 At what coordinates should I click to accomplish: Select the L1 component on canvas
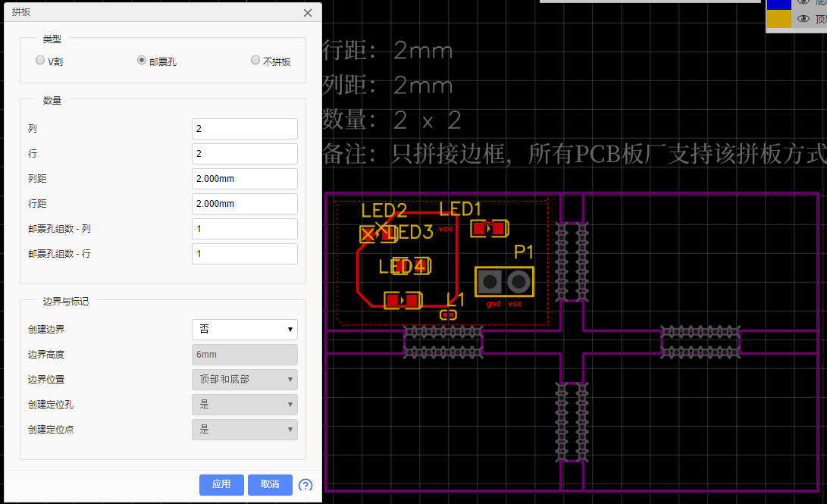point(448,315)
